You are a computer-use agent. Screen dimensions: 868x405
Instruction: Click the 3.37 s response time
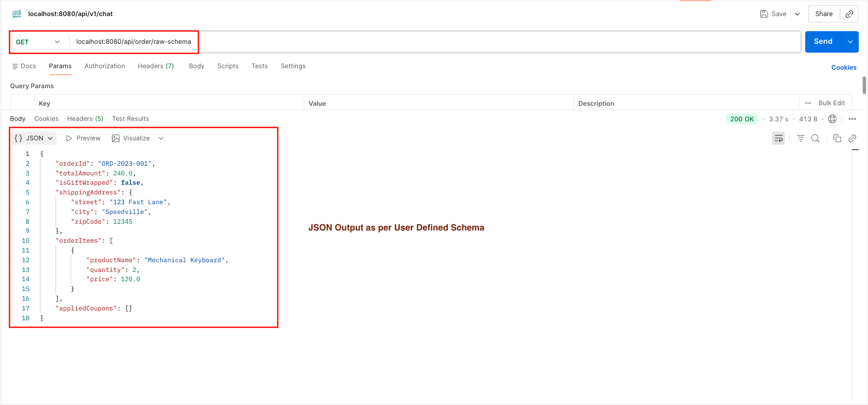click(x=778, y=119)
